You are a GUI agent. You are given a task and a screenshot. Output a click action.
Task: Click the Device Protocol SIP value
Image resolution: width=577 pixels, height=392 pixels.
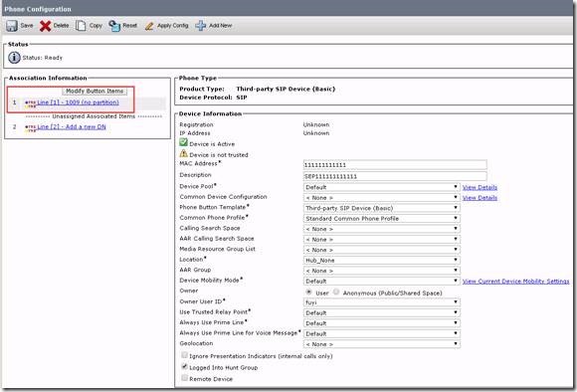click(242, 98)
